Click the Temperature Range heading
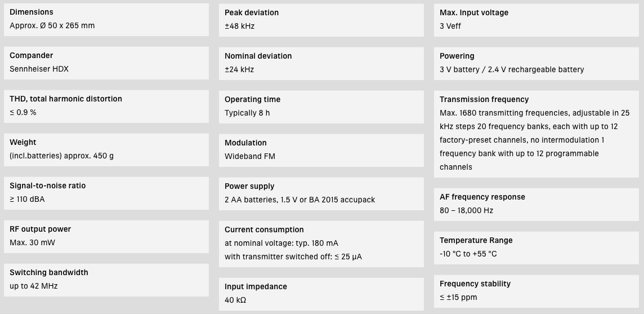 click(x=476, y=240)
